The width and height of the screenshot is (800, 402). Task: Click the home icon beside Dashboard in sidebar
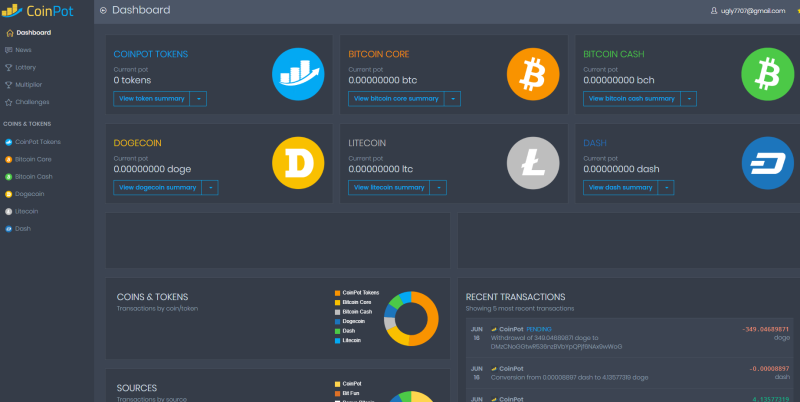pos(9,33)
